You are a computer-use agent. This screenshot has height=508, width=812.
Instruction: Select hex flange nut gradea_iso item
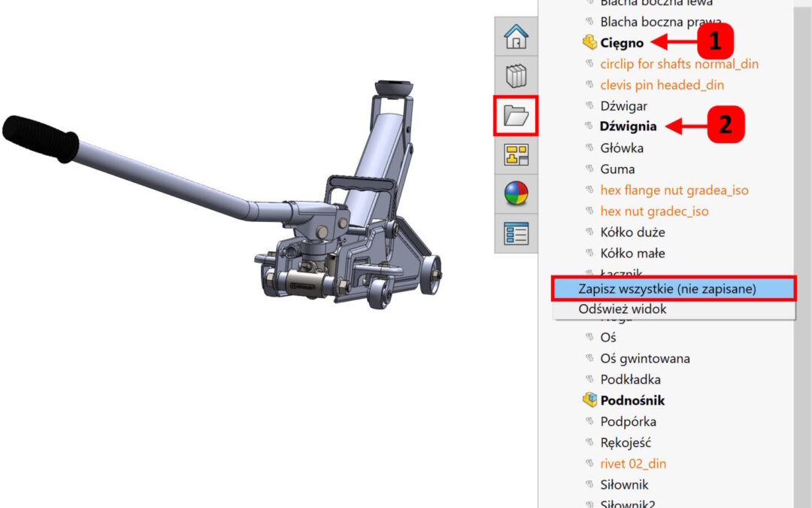(674, 190)
